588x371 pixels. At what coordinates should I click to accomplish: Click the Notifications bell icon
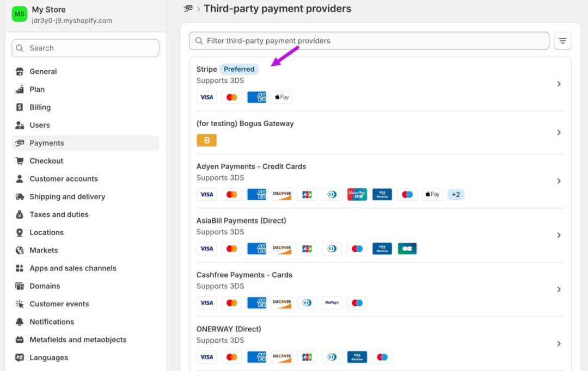point(20,322)
